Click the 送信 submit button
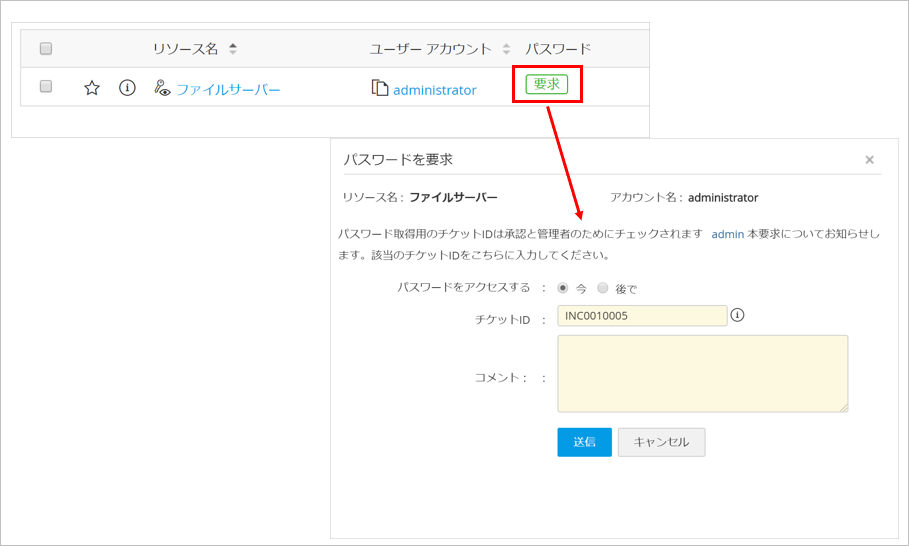 [x=584, y=442]
